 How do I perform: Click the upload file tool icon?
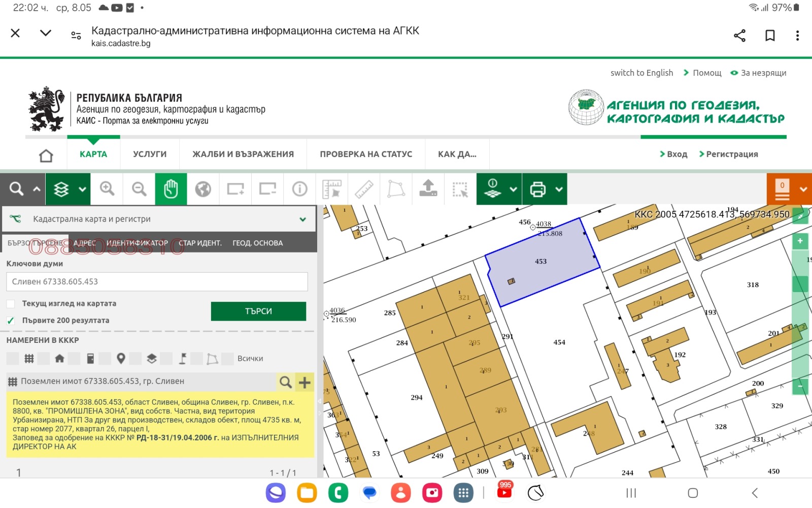pyautogui.click(x=428, y=189)
